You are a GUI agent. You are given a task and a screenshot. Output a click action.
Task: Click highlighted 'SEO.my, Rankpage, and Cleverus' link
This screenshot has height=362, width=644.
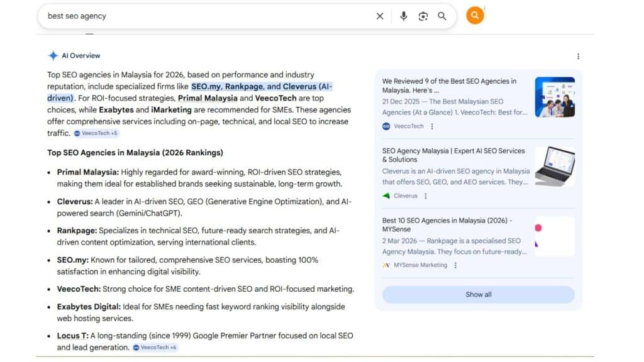click(189, 92)
